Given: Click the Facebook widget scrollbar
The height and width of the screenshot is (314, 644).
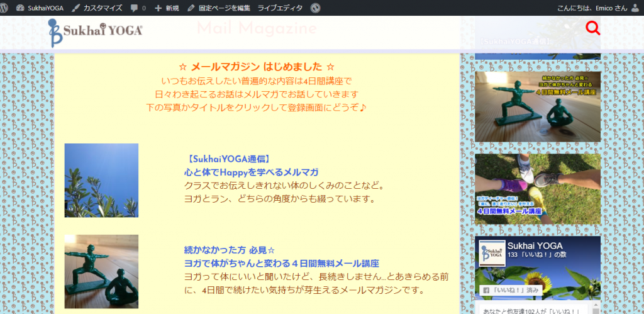Looking at the screenshot, I should (597, 309).
